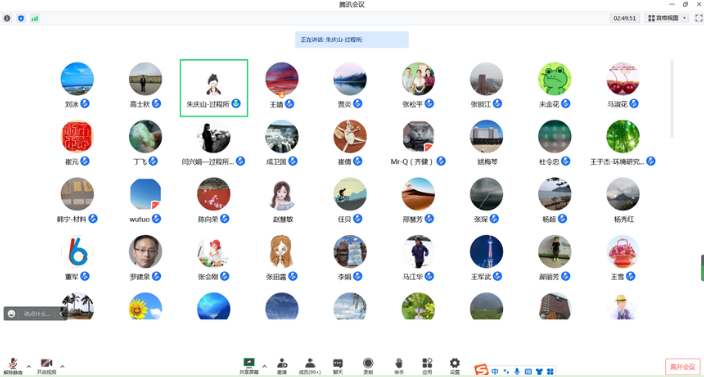
Task: Check the green network signal icon
Action: point(35,18)
